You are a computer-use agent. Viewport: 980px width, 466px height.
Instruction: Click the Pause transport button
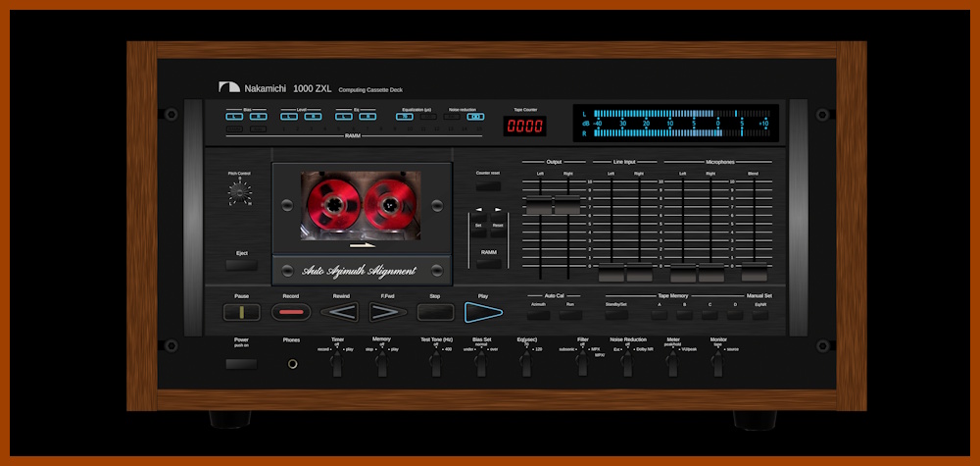[x=241, y=312]
